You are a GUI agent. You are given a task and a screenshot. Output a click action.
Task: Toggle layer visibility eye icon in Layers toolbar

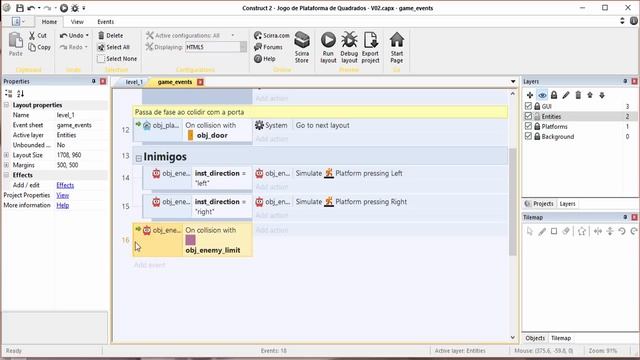542,95
